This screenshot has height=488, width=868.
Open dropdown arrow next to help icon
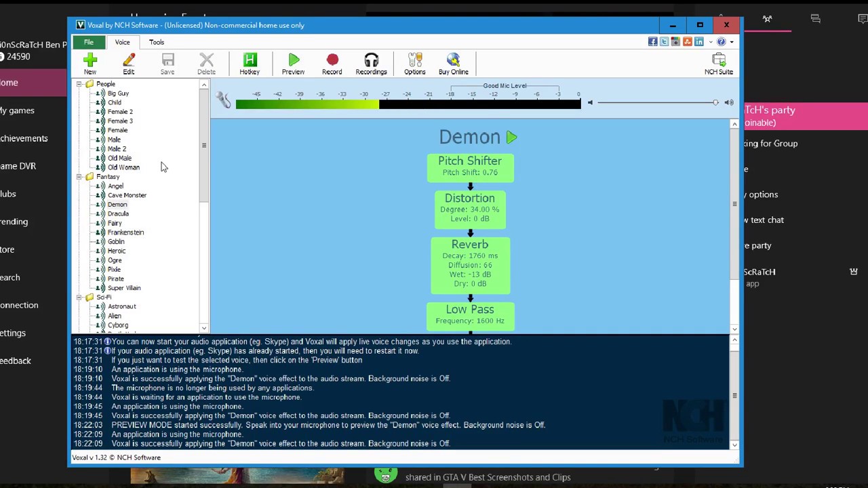tap(732, 42)
